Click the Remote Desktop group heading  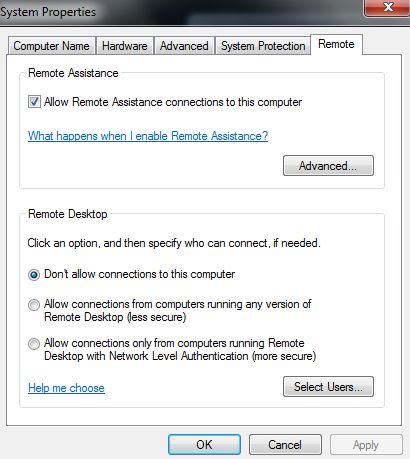coord(68,214)
